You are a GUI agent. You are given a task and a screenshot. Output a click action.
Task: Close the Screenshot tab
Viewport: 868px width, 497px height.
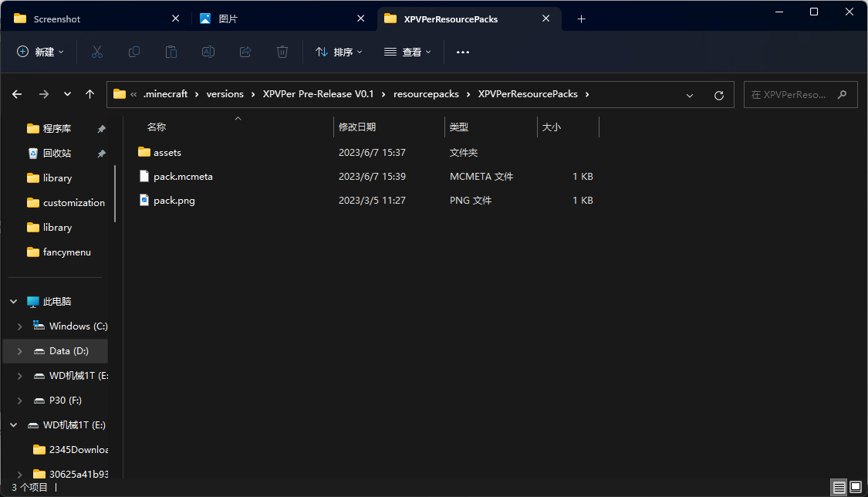click(175, 19)
